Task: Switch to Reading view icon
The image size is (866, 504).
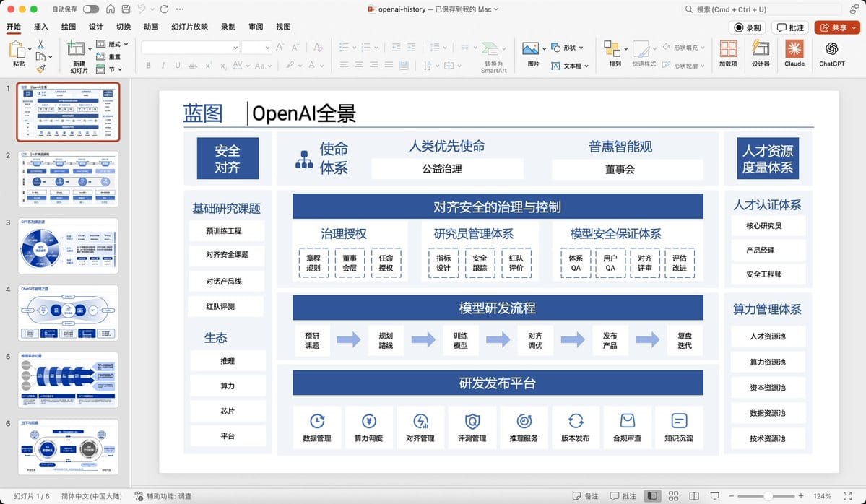Action: 694,496
